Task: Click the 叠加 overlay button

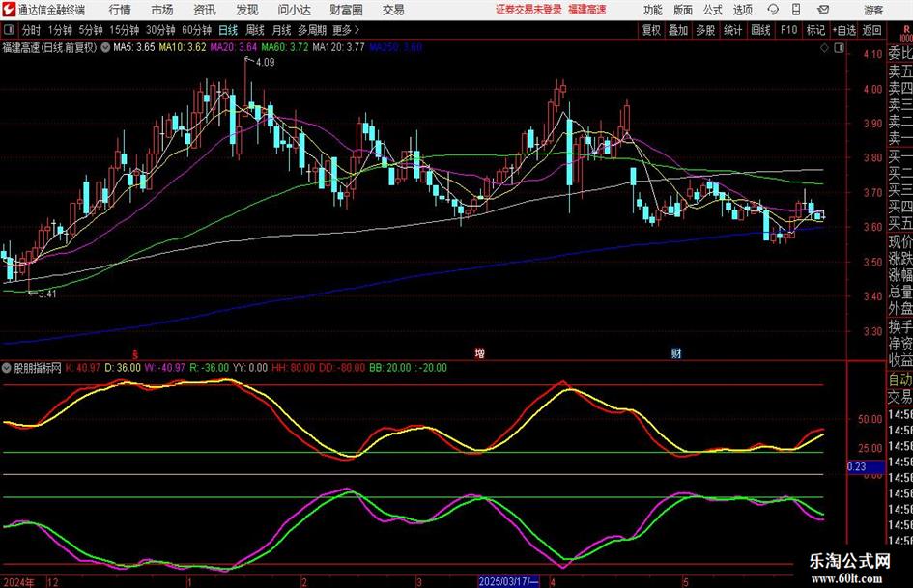Action: pos(678,30)
